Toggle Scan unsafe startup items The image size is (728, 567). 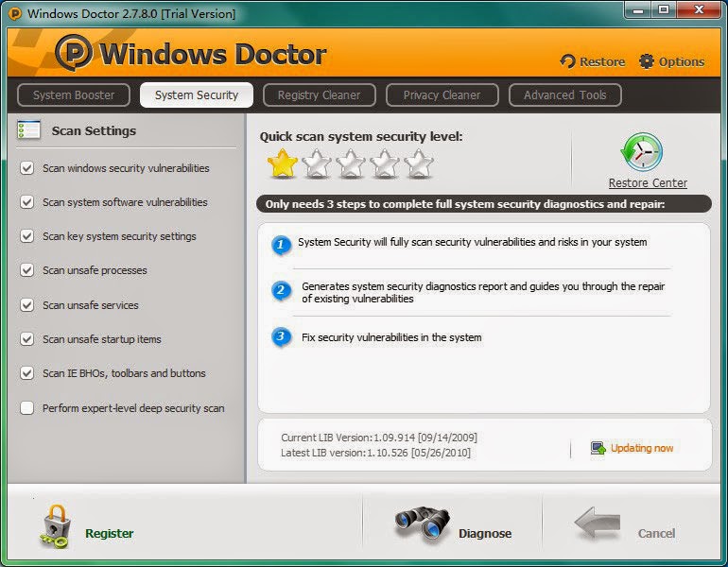point(26,339)
